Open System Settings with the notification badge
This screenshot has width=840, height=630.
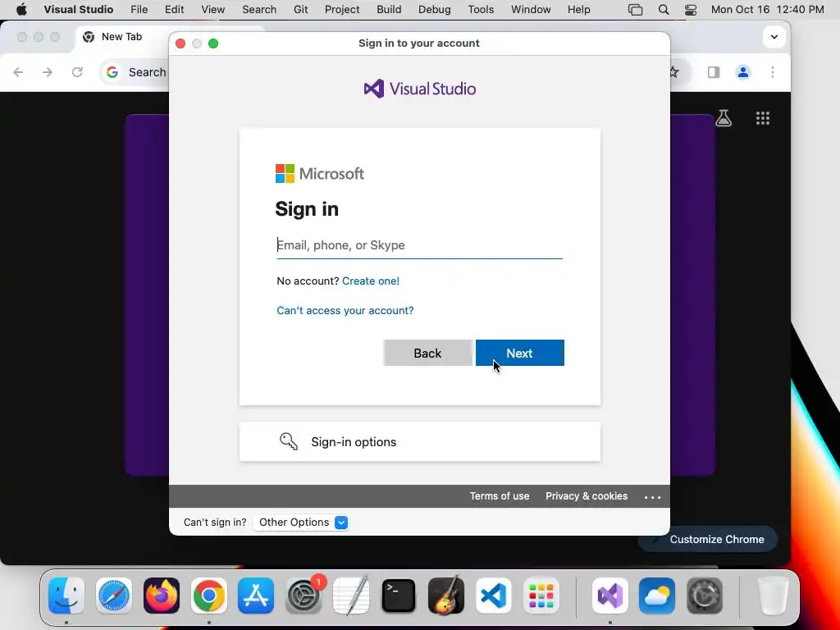point(304,596)
